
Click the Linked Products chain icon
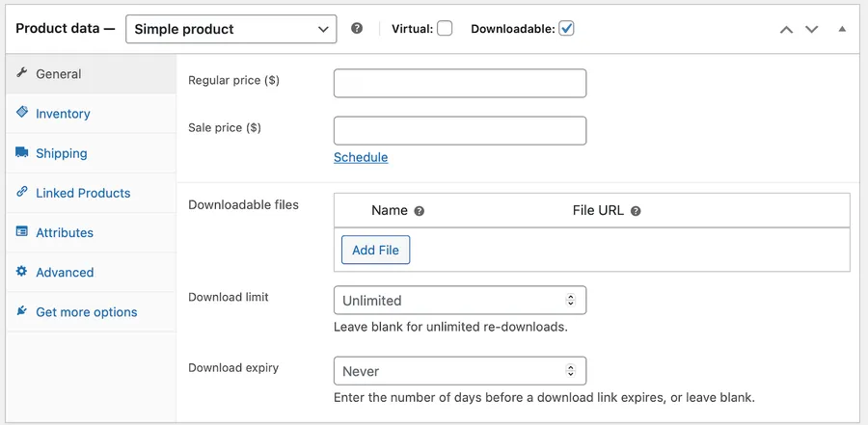click(x=22, y=193)
